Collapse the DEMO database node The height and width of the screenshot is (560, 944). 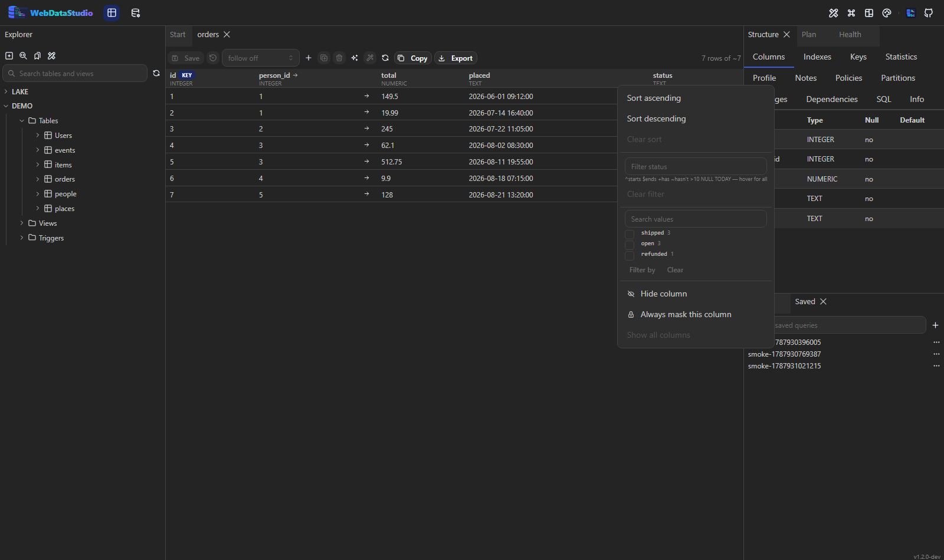click(x=6, y=106)
